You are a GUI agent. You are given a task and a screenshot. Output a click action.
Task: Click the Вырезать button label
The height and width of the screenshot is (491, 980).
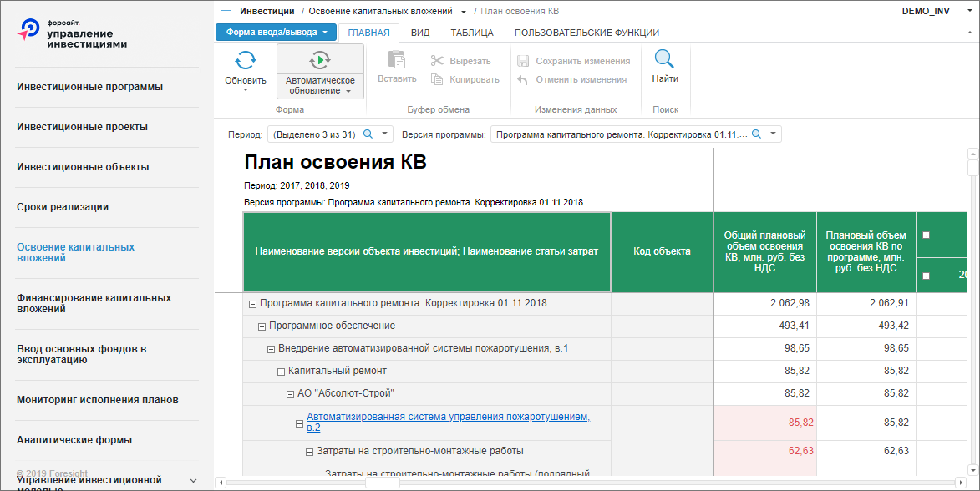coord(470,61)
